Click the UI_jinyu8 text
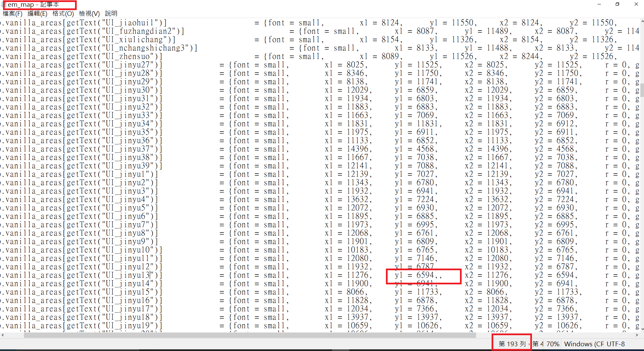 click(x=126, y=233)
